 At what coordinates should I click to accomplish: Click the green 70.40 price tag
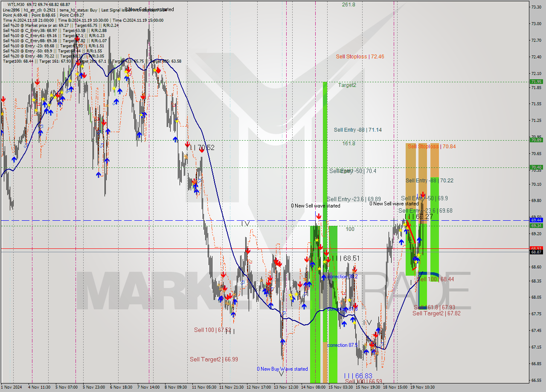[536, 167]
